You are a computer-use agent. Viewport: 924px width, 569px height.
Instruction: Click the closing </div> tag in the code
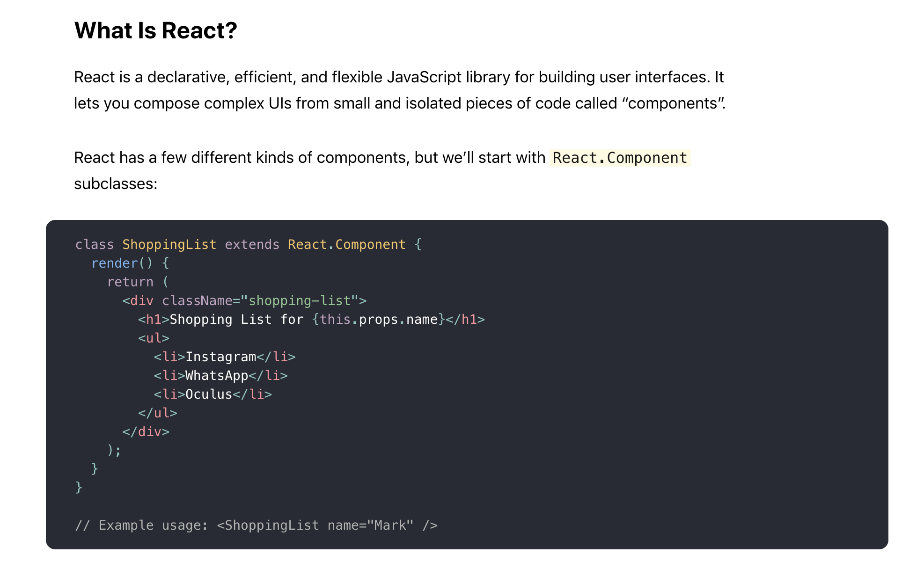146,432
